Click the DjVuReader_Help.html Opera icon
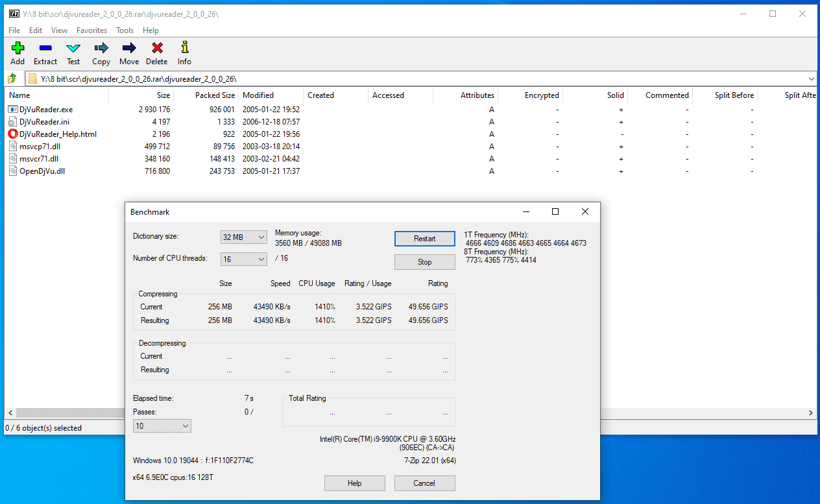Viewport: 820px width, 504px height. [13, 134]
